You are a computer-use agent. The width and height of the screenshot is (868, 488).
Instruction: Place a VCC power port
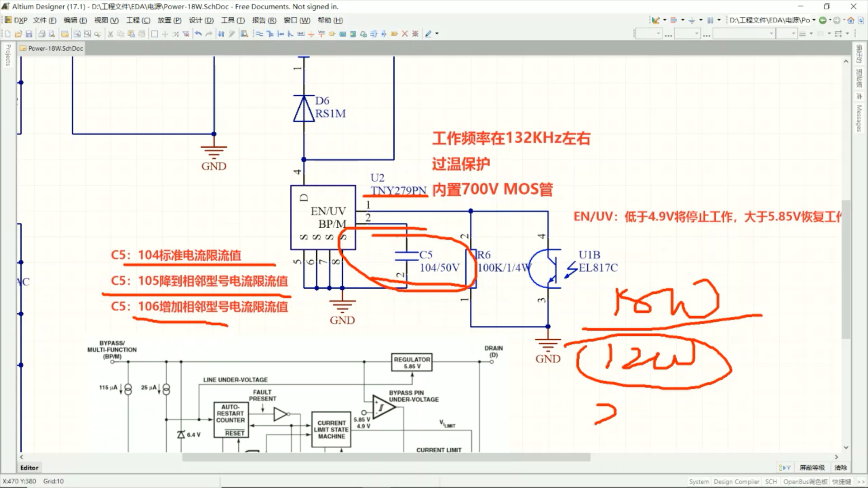(x=321, y=34)
